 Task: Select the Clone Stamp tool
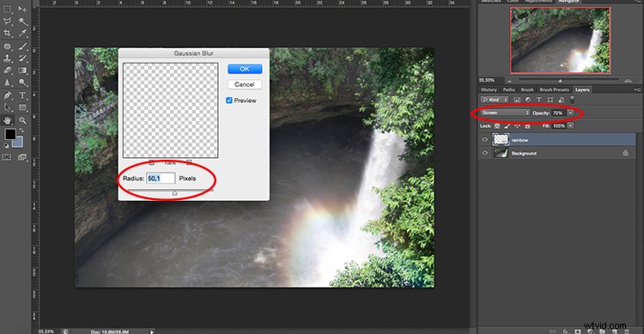coord(8,58)
